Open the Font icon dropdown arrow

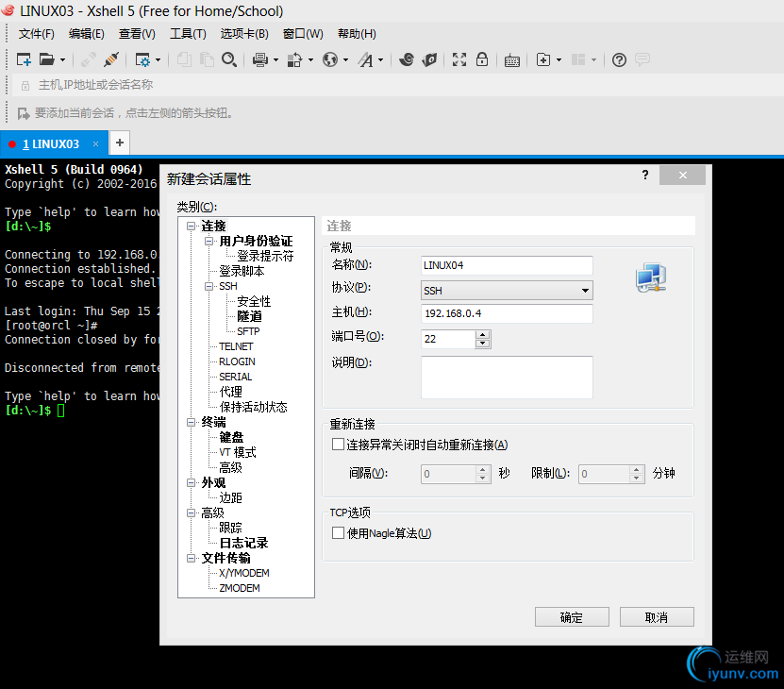point(381,60)
